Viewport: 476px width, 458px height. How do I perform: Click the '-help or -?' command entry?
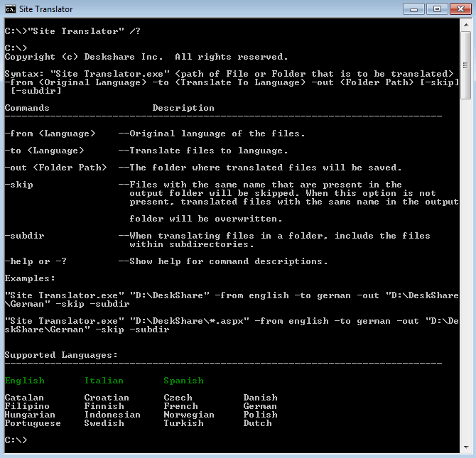[36, 261]
